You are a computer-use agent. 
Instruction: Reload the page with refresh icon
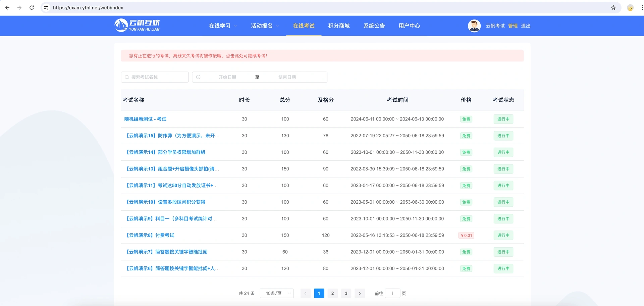pos(32,8)
